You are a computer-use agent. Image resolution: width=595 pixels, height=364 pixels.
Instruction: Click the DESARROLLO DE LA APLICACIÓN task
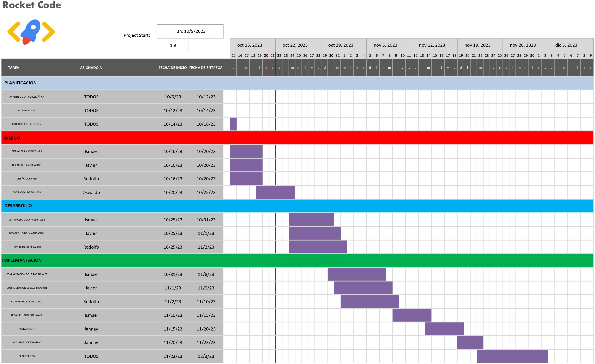pyautogui.click(x=27, y=233)
